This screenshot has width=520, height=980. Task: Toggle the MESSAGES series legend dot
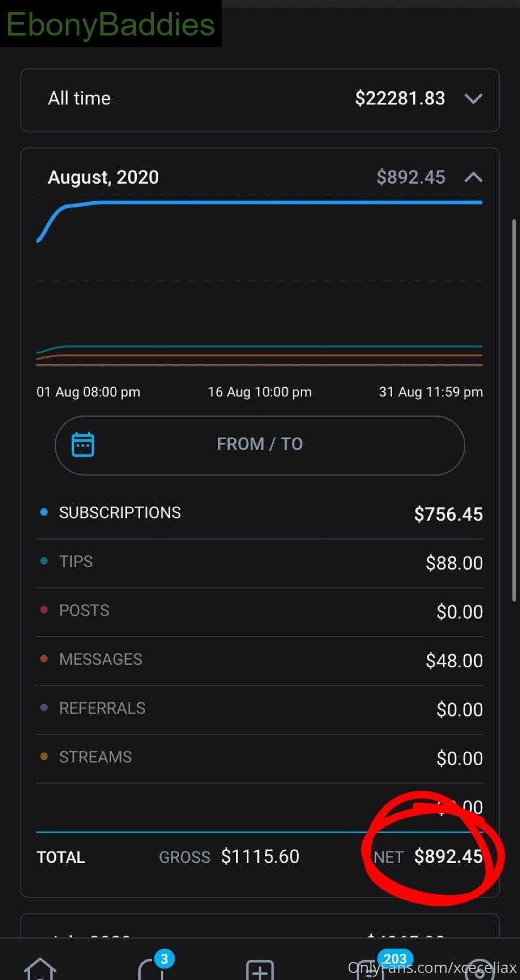click(x=44, y=659)
